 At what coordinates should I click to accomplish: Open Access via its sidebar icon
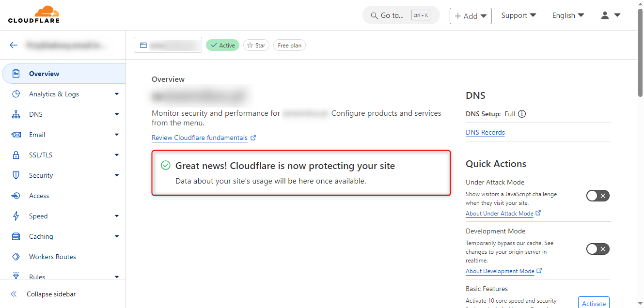[x=16, y=196]
